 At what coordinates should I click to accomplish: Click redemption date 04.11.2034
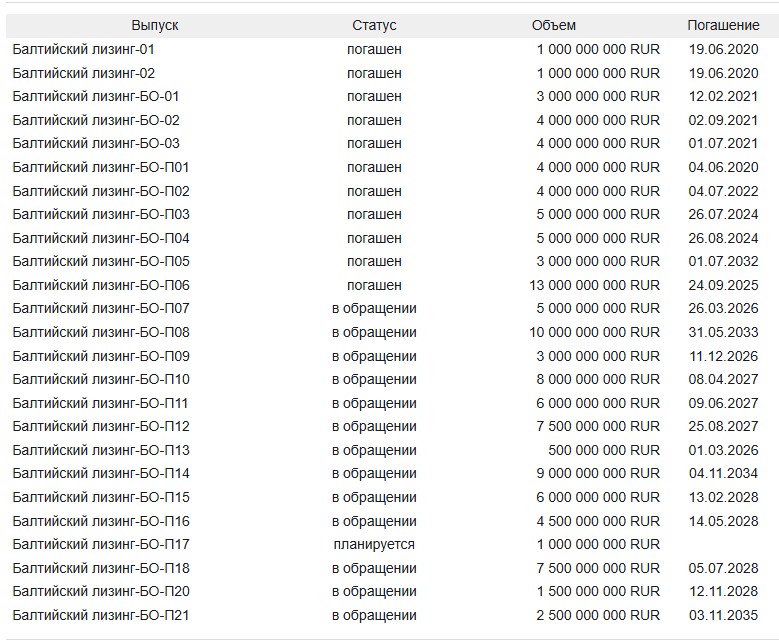(723, 473)
